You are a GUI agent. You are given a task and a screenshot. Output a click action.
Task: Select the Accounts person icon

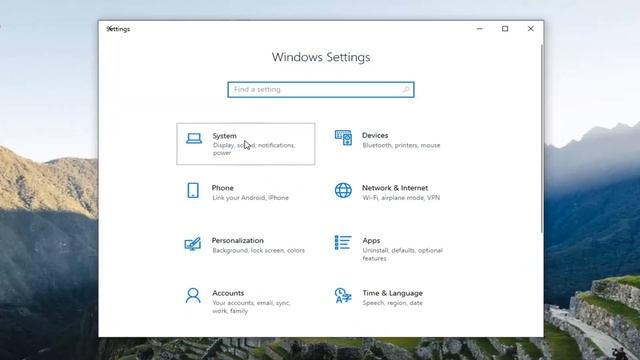tap(193, 296)
